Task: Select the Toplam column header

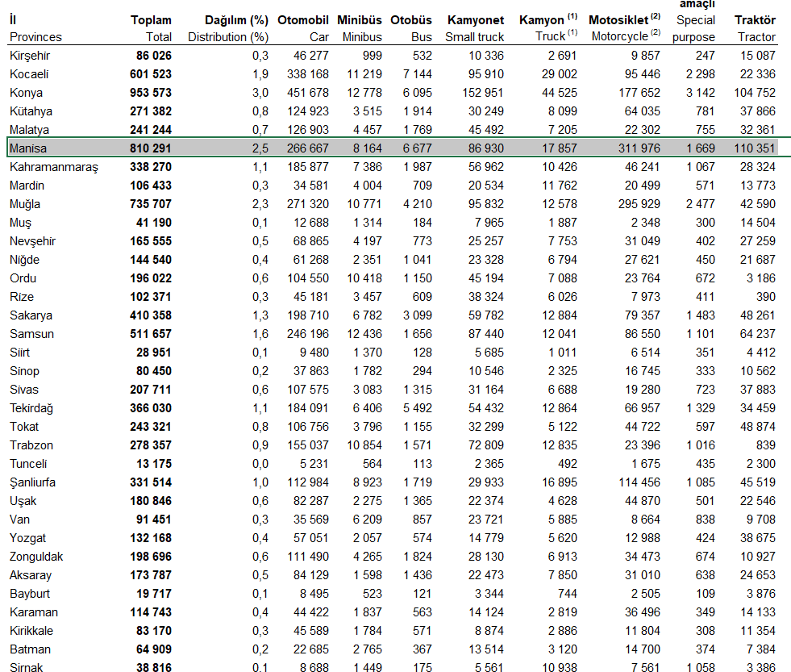Action: pyautogui.click(x=151, y=20)
